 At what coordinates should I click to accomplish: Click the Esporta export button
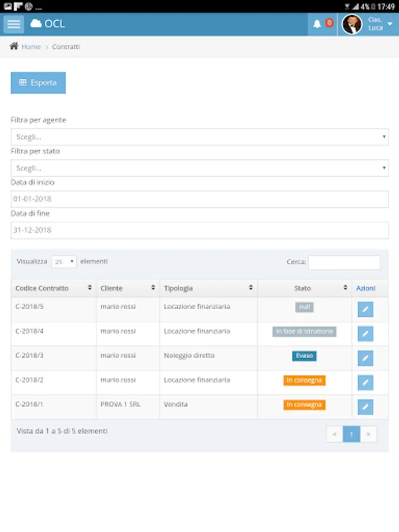[38, 83]
